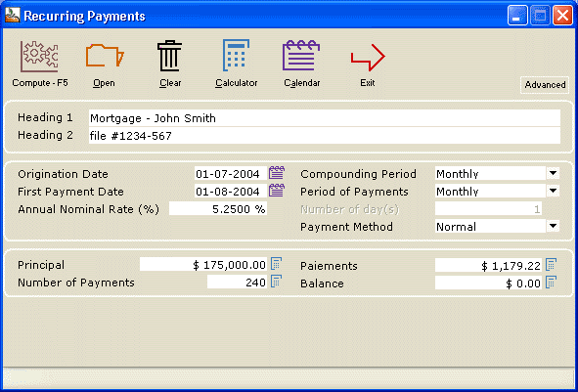Expand the Compounding Period dropdown

click(x=553, y=173)
